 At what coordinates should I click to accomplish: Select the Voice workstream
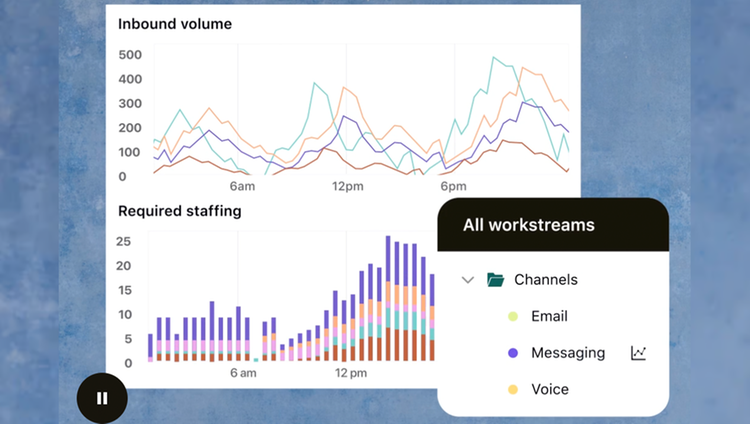(x=550, y=390)
